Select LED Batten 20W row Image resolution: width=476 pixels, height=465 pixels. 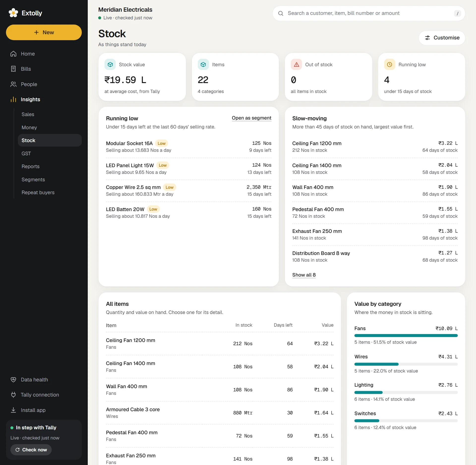point(189,213)
